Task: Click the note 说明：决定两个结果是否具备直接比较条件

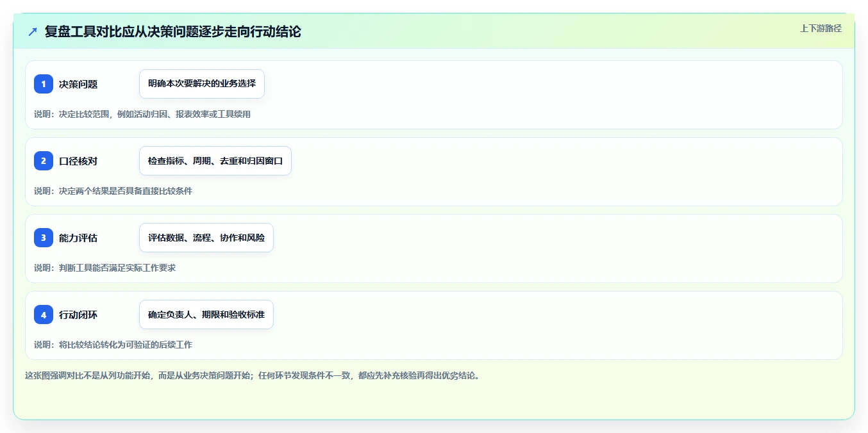Action: pyautogui.click(x=113, y=191)
